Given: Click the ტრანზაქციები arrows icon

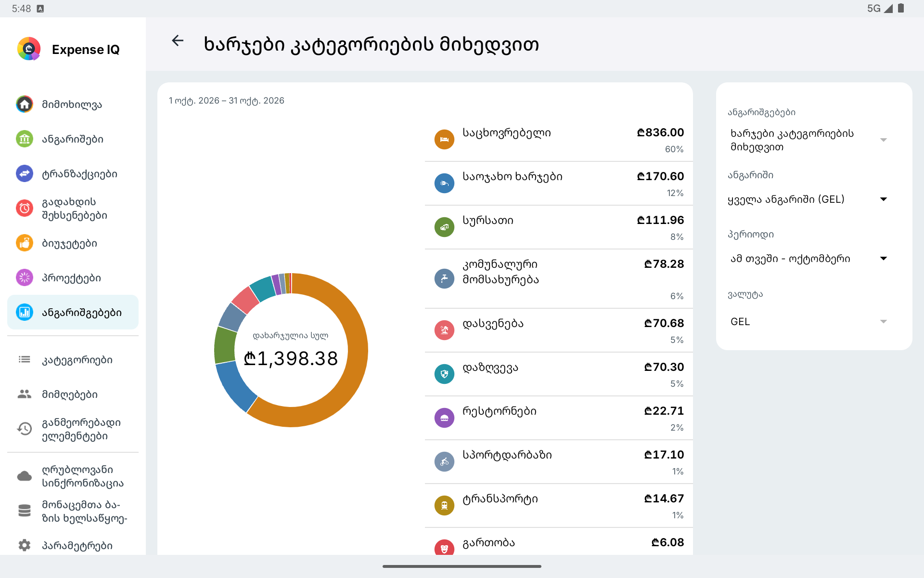Looking at the screenshot, I should (x=25, y=173).
